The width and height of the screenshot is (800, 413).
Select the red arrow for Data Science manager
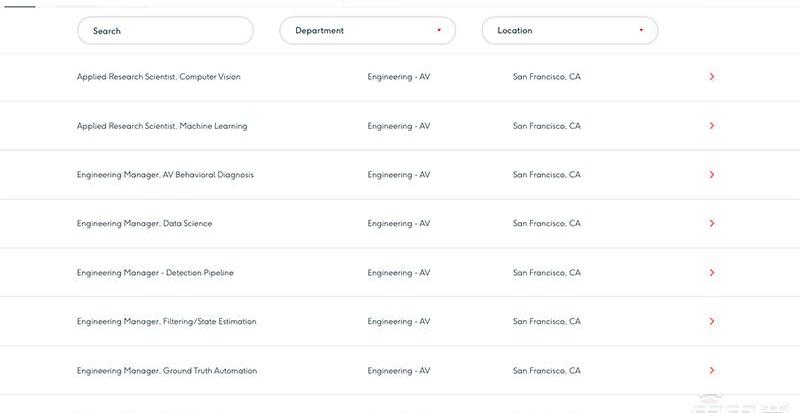click(712, 223)
